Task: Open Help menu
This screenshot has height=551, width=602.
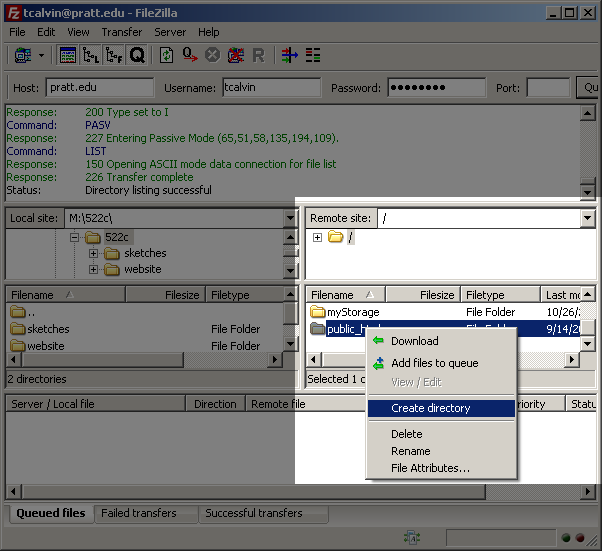Action: tap(208, 32)
